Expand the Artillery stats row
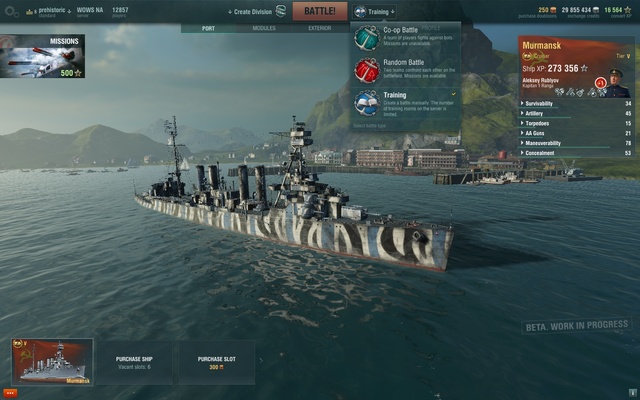Screen dimensions: 640x400 576,113
